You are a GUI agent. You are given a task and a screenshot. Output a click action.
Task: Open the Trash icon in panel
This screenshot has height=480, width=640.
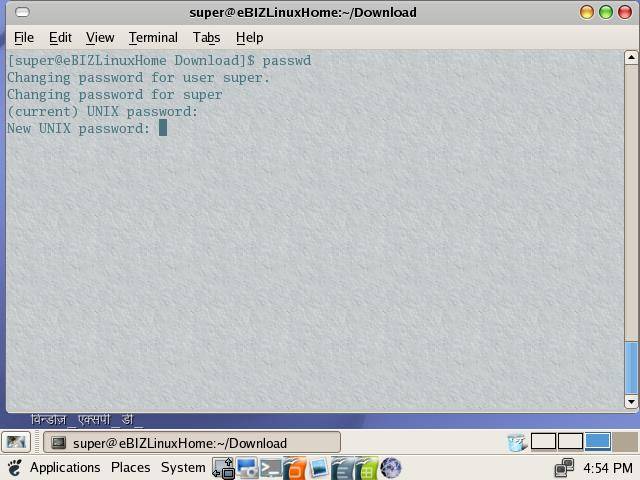516,442
